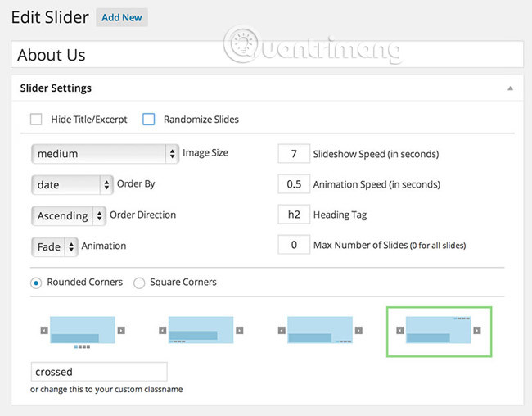532x416 pixels.
Task: Select the Rounded Corners radio button
Action: 37,283
